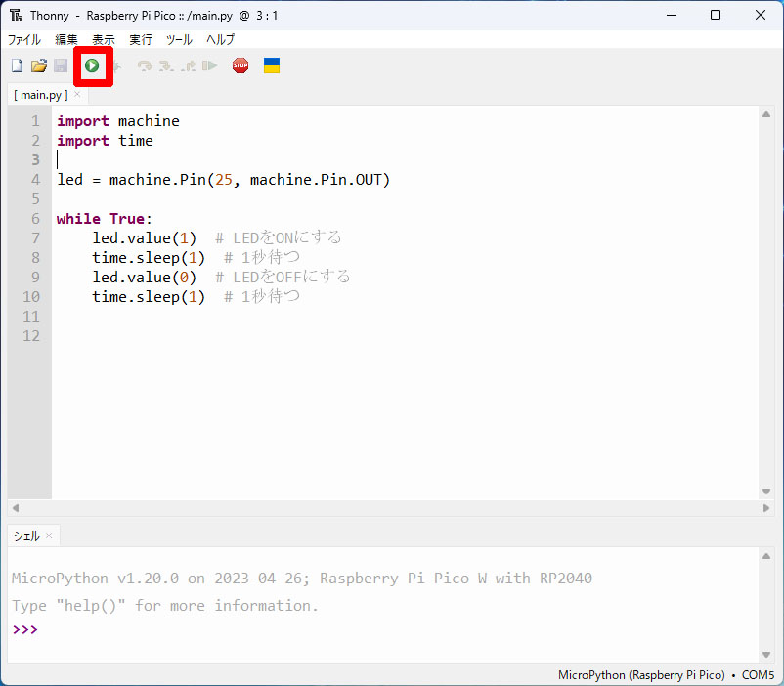Viewport: 784px width, 686px height.
Task: Click the Ukraine flag support icon
Action: 272,65
